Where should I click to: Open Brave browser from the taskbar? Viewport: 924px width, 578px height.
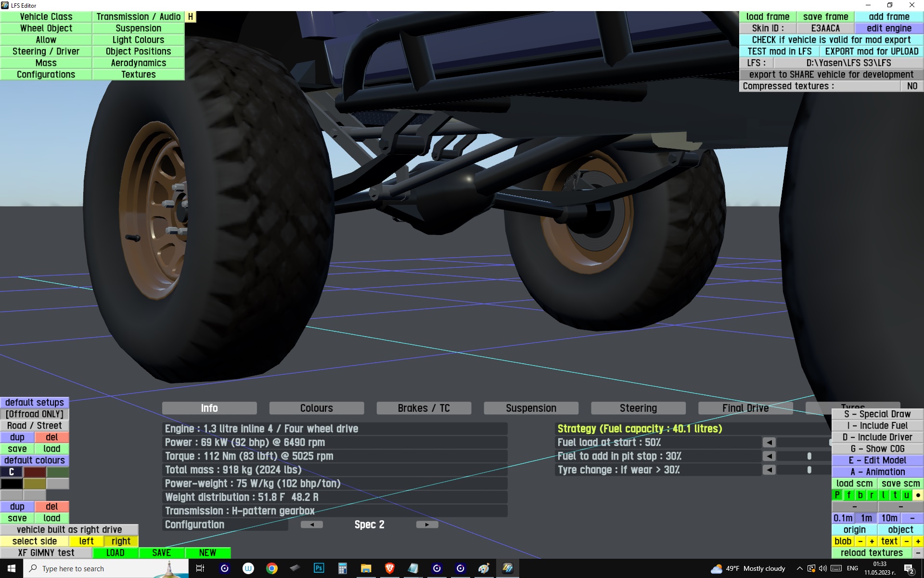389,568
